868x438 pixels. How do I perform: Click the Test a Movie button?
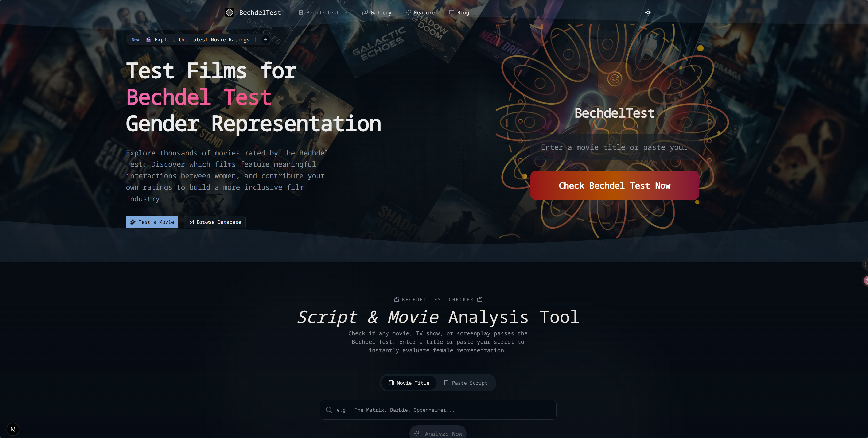(152, 222)
